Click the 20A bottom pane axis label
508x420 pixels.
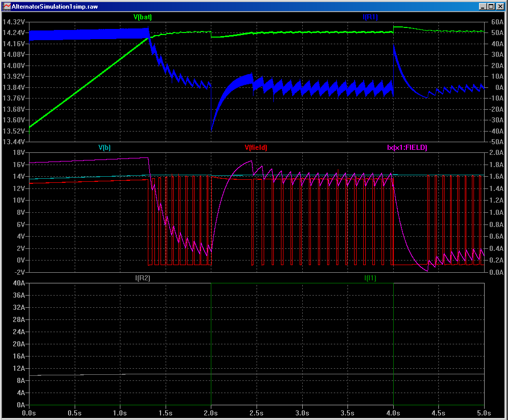click(x=19, y=344)
